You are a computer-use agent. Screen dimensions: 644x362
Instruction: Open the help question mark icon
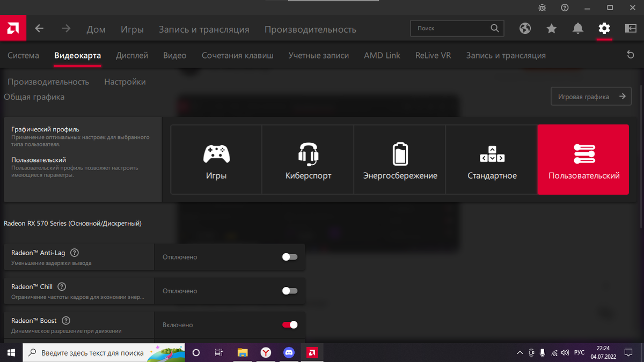click(x=565, y=8)
